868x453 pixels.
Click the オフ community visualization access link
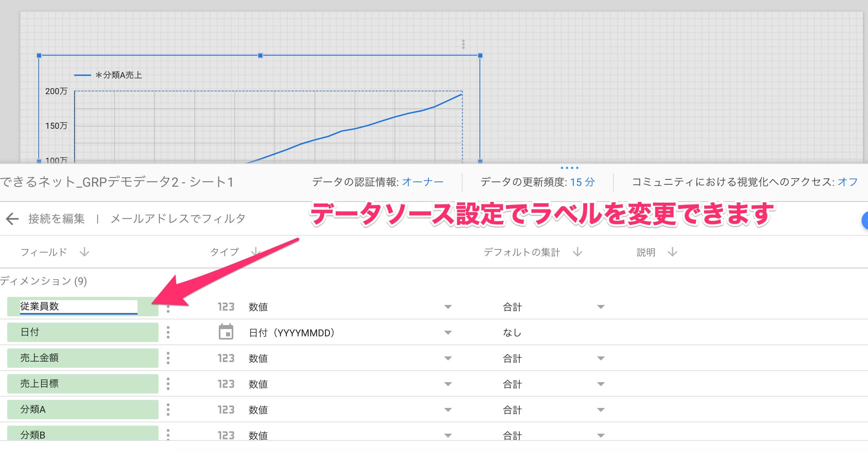(848, 182)
